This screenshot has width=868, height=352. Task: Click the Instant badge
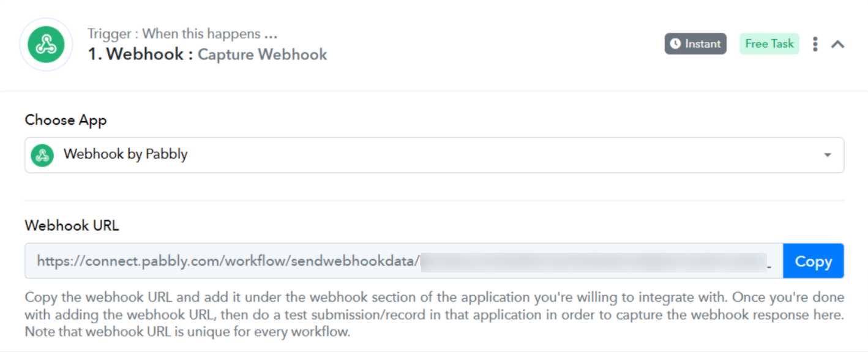click(x=695, y=44)
